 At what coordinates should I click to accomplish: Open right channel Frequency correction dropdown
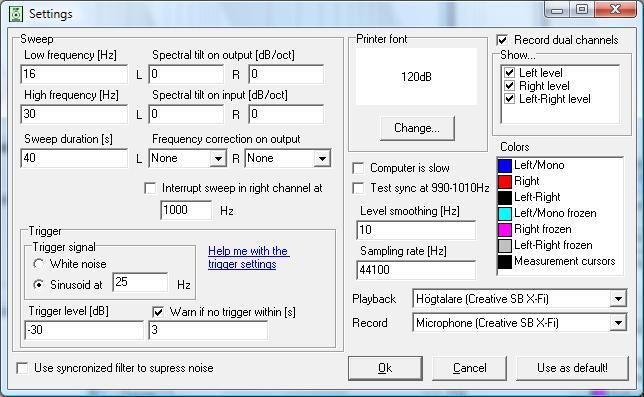[322, 158]
